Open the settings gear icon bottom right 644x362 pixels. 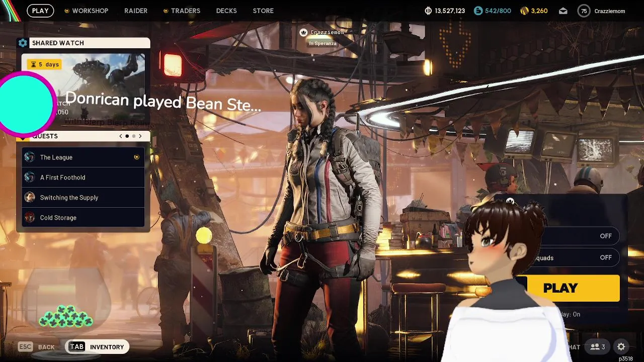click(x=621, y=347)
